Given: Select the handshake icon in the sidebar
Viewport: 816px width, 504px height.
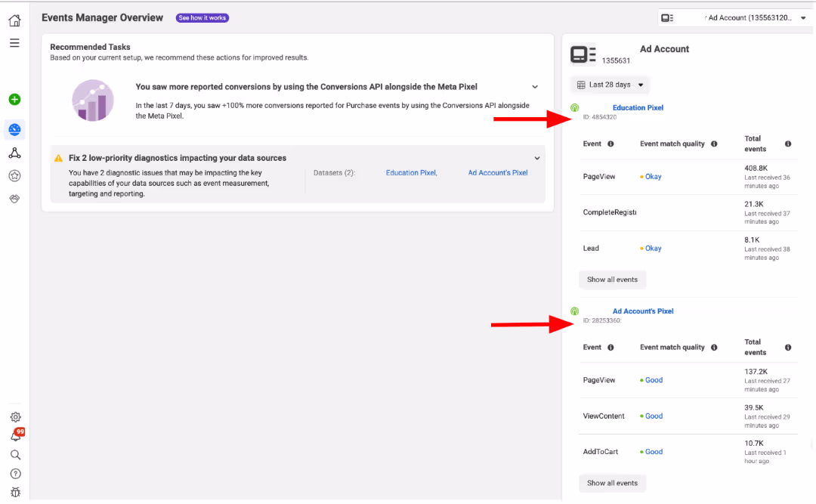Looking at the screenshot, I should (x=14, y=198).
